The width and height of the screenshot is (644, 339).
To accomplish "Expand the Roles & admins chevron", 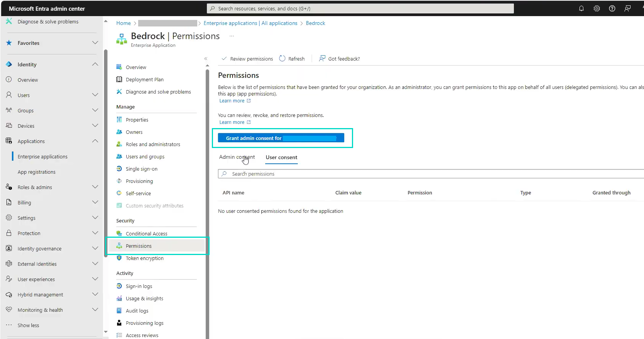I will coord(95,187).
